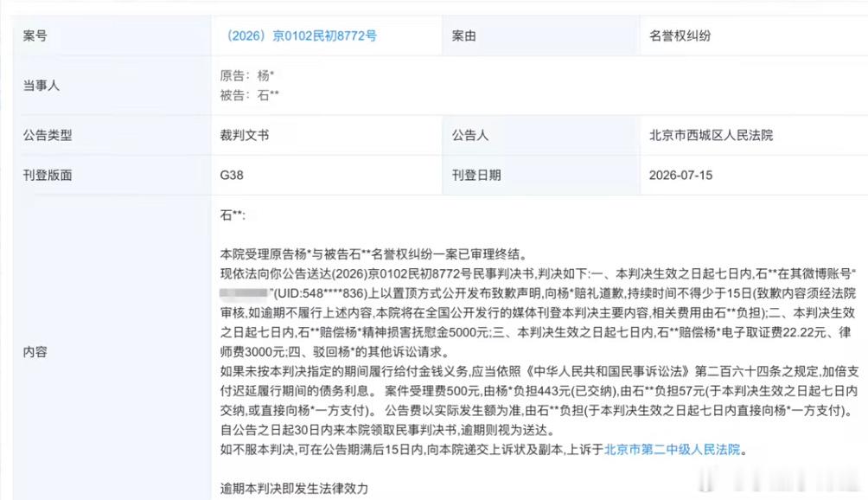This screenshot has width=868, height=500.
Task: Click defendant line 被告：石**
Action: coord(249,95)
